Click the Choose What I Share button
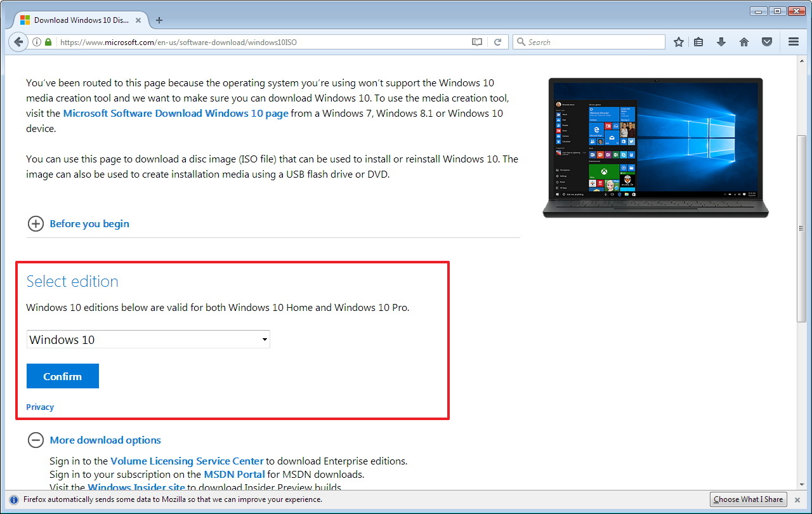Screen dimensions: 812x514 point(749,499)
